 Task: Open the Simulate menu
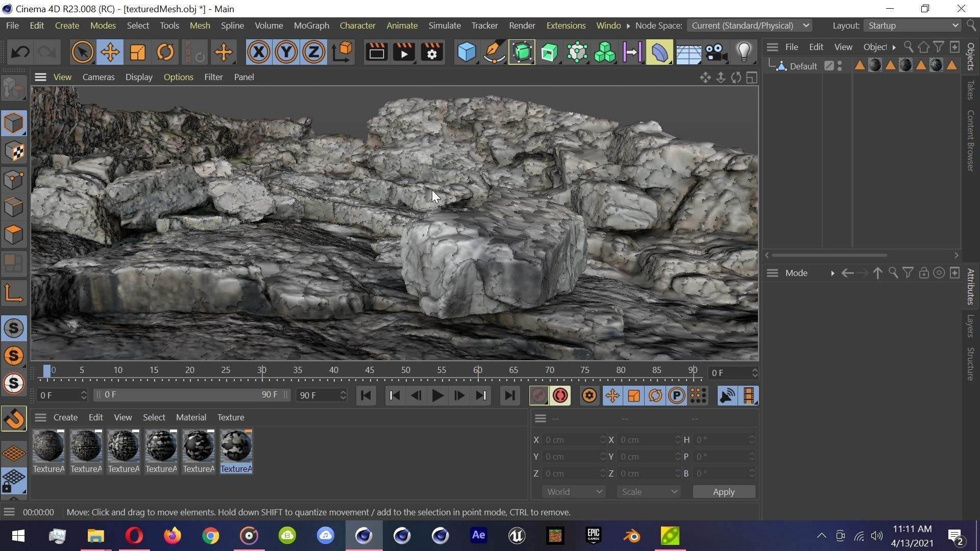pos(445,26)
